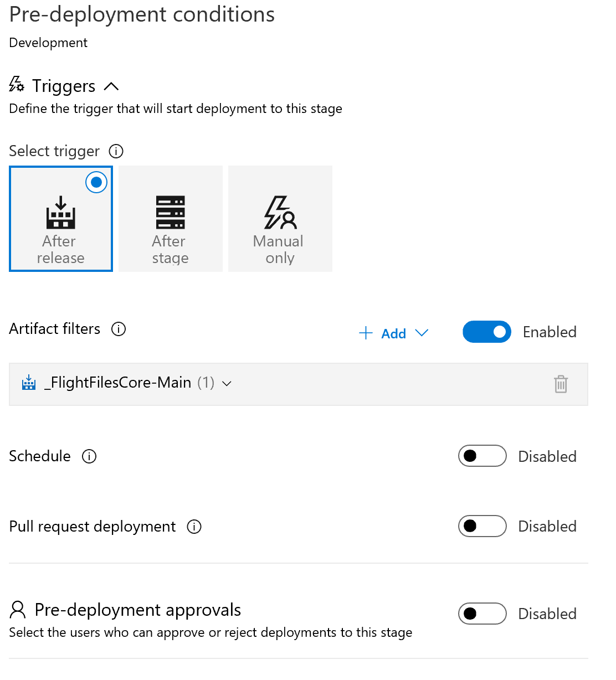The height and width of the screenshot is (680, 616).
Task: Click the plus icon next to Add
Action: click(366, 333)
